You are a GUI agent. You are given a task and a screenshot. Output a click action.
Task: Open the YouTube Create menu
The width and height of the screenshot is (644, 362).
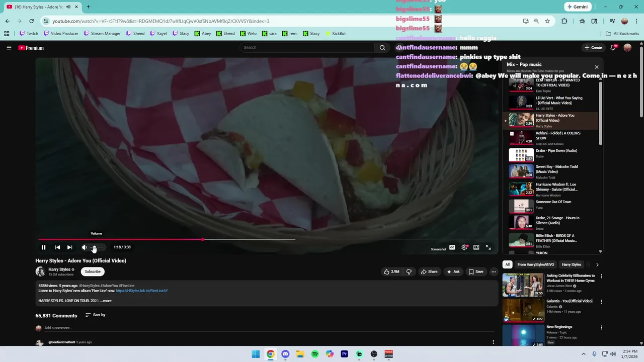pyautogui.click(x=593, y=48)
